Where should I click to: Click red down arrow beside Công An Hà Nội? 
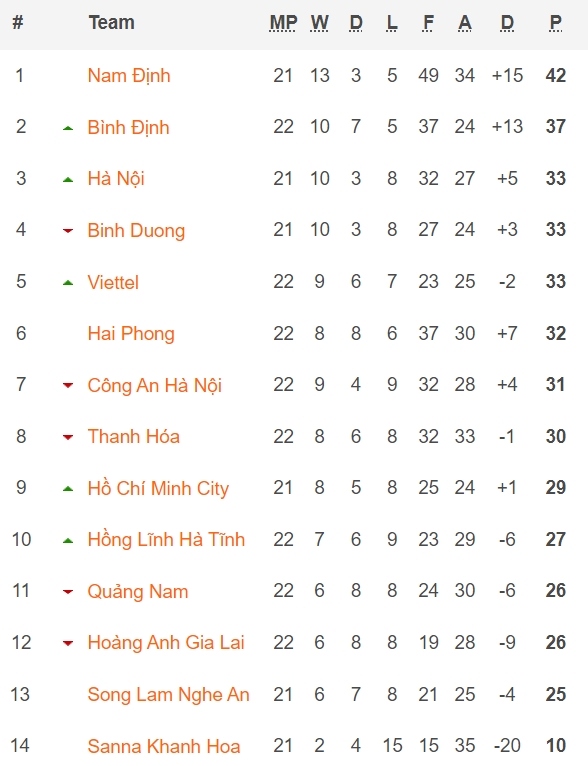pyautogui.click(x=68, y=386)
